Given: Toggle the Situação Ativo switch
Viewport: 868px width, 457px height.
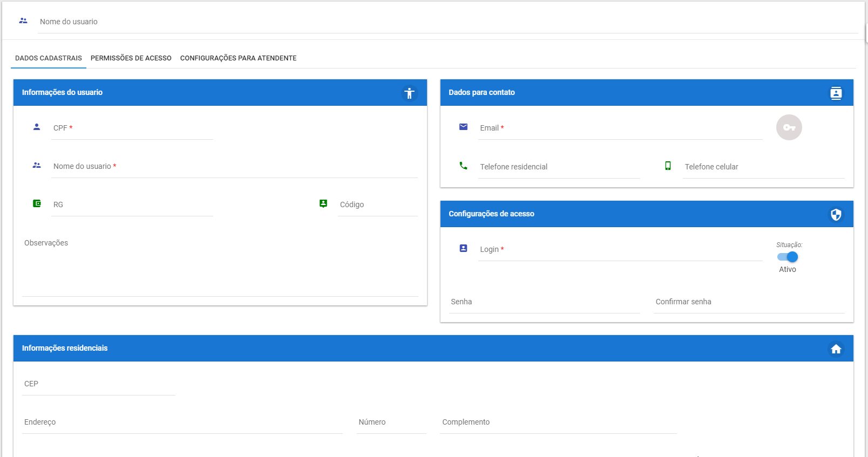Looking at the screenshot, I should pos(788,257).
